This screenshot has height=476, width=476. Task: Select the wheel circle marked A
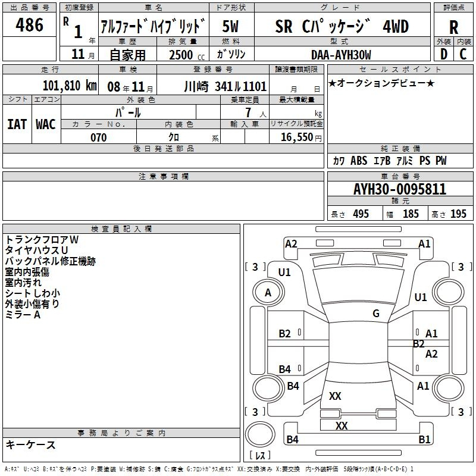coord(268,292)
